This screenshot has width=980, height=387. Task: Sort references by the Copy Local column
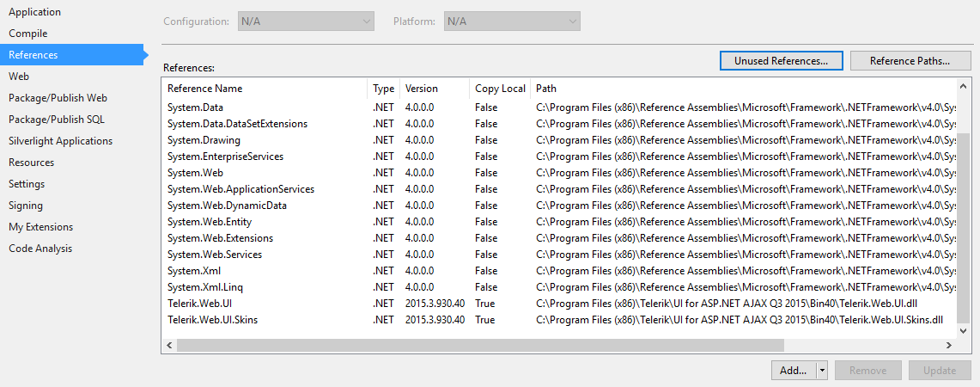[500, 89]
